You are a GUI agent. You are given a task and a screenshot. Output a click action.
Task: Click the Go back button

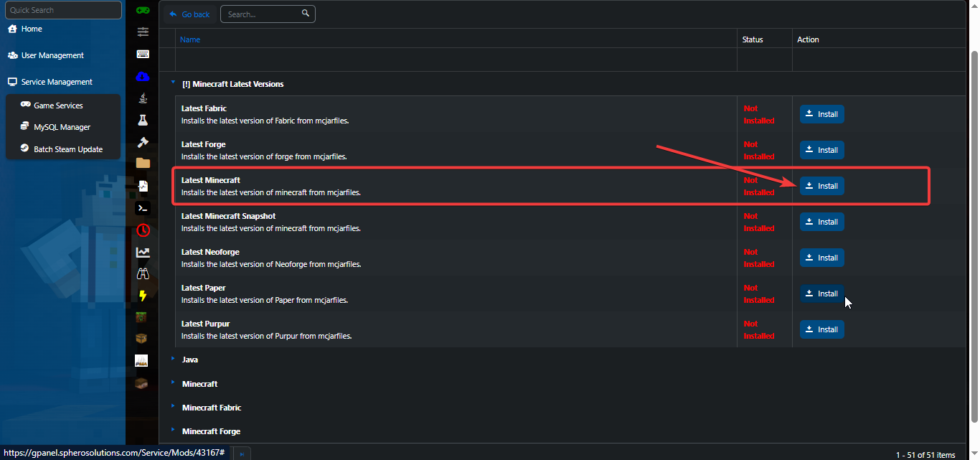(189, 14)
